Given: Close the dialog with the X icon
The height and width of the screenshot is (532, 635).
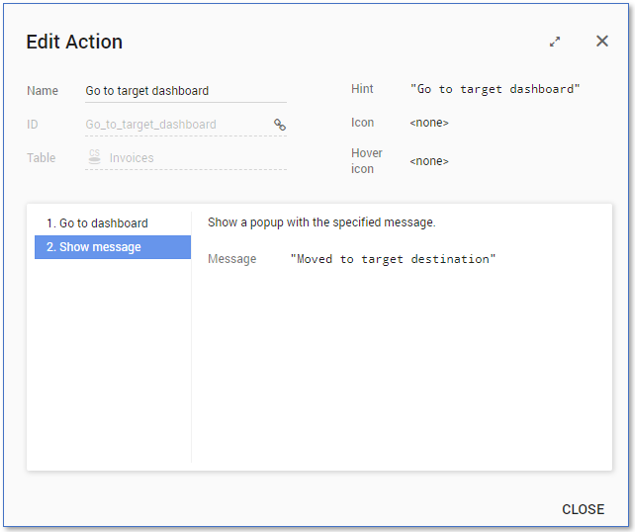Looking at the screenshot, I should click(602, 41).
